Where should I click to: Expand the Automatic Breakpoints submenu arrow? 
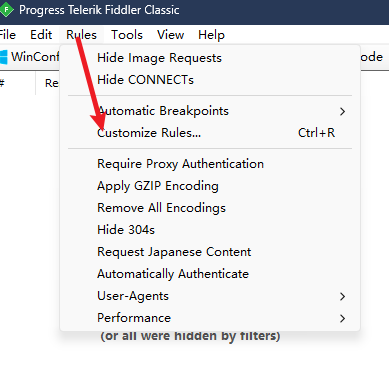pos(342,111)
